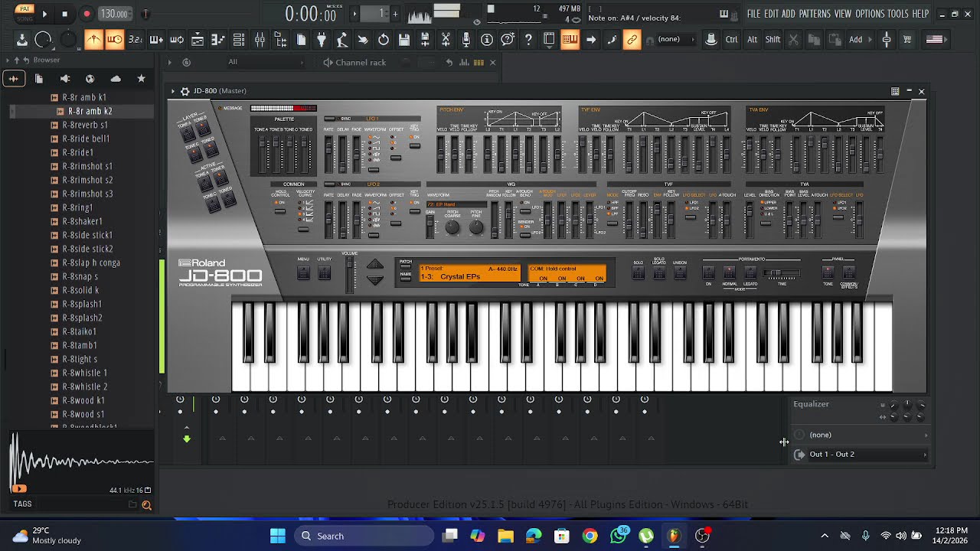Screen dimensions: 980x551
Task: Click the render audio export icon
Action: pyautogui.click(x=425, y=40)
